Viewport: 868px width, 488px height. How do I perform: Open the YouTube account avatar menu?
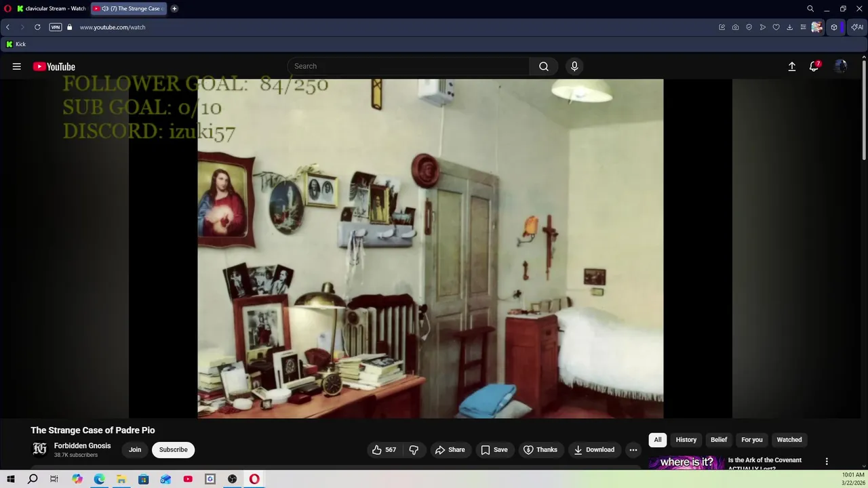841,66
